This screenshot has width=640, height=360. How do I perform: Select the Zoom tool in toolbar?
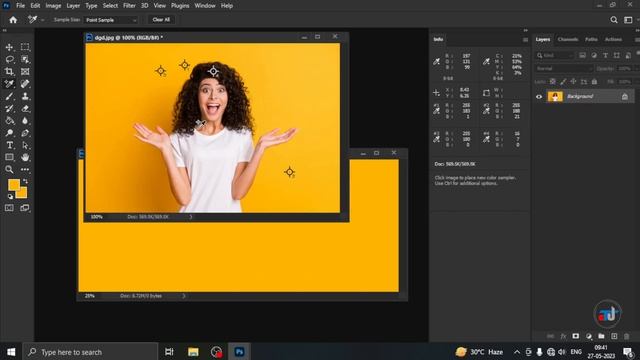[9, 169]
